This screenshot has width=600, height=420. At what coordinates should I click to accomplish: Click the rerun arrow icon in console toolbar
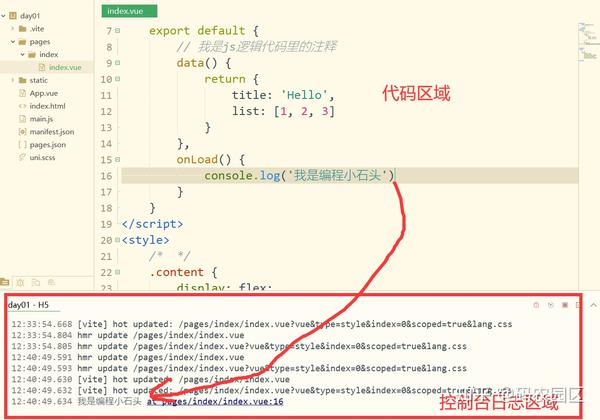point(551,305)
